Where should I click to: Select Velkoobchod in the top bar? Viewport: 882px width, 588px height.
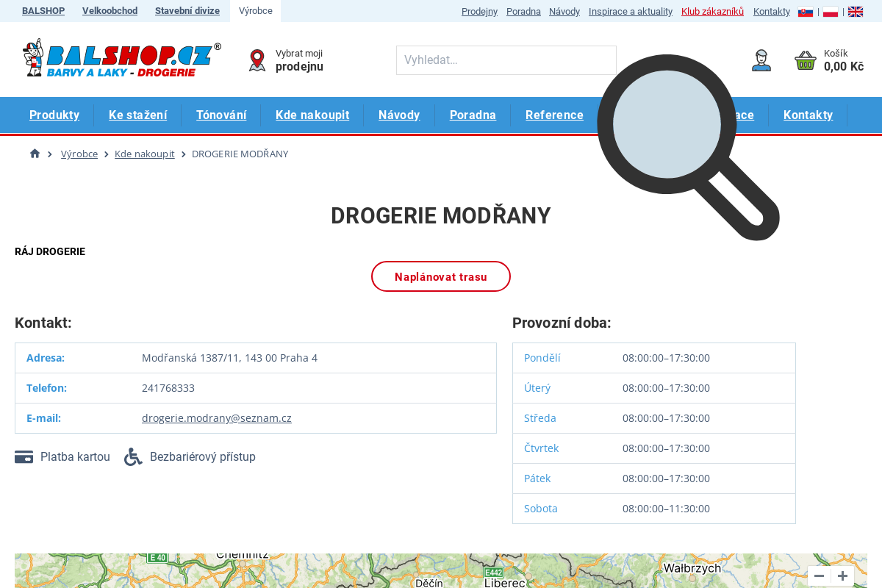tap(110, 11)
